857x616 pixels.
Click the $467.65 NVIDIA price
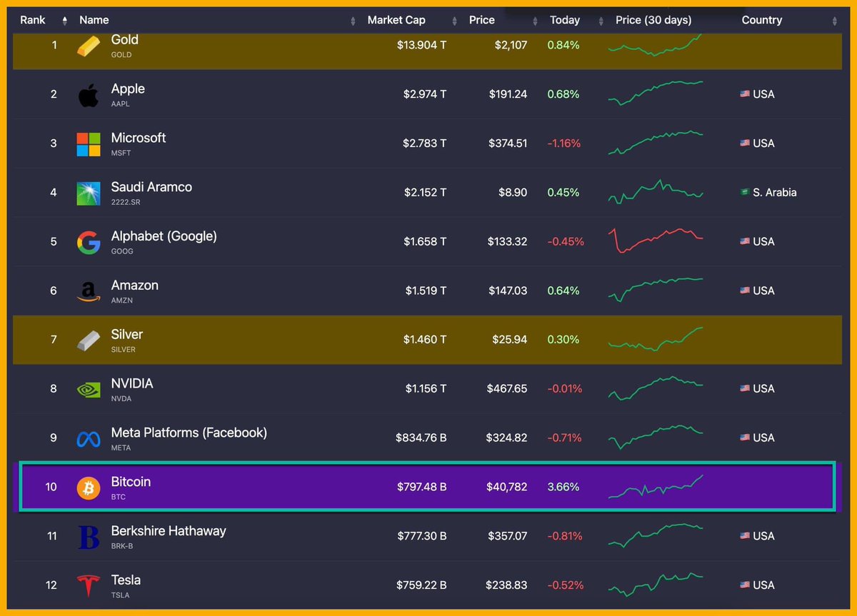(x=507, y=389)
